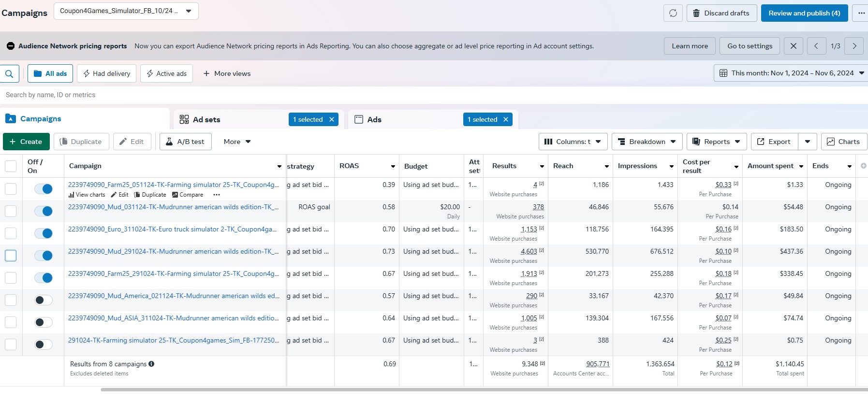Go to next banner notification arrow
868x402 pixels.
coord(854,46)
